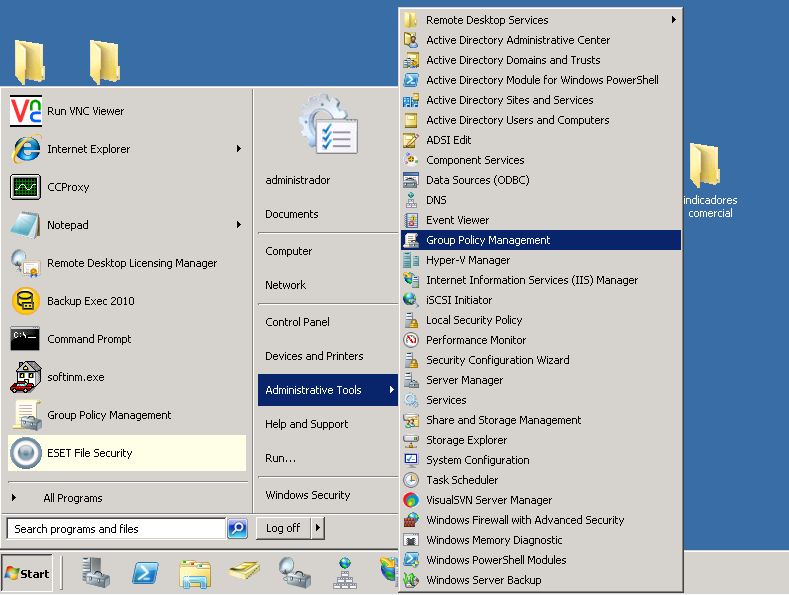This screenshot has width=789, height=595.
Task: Click the VisualSVN Server Manager icon
Action: (x=411, y=500)
